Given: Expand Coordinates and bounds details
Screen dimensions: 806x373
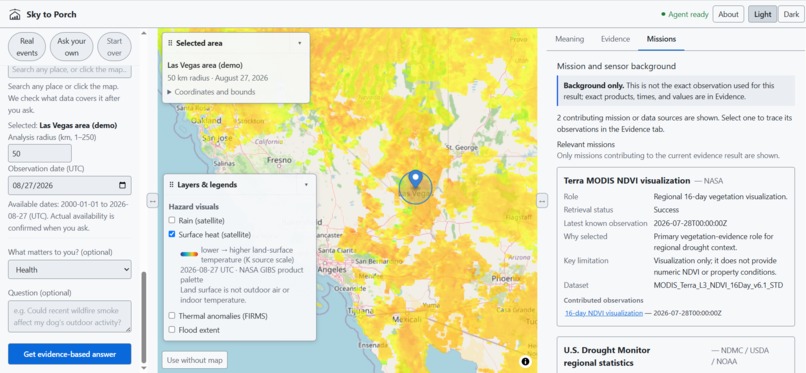Looking at the screenshot, I should point(211,92).
